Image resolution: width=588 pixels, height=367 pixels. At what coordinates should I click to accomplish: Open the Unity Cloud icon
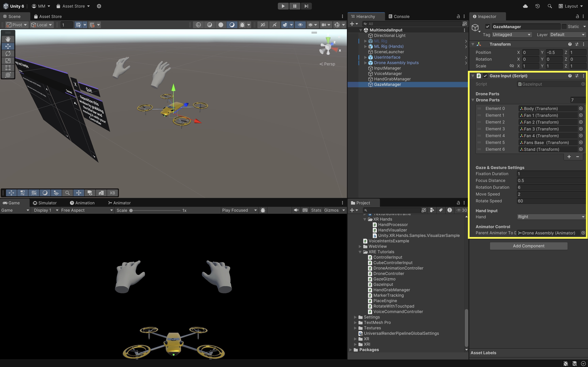[x=525, y=6]
